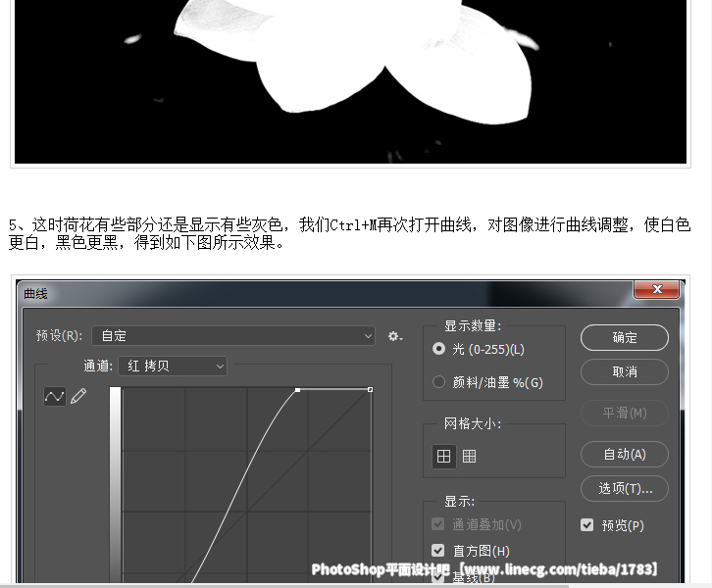Viewport: 712px width, 588px height.
Task: Click the 曲线 dialog title
Action: point(35,294)
